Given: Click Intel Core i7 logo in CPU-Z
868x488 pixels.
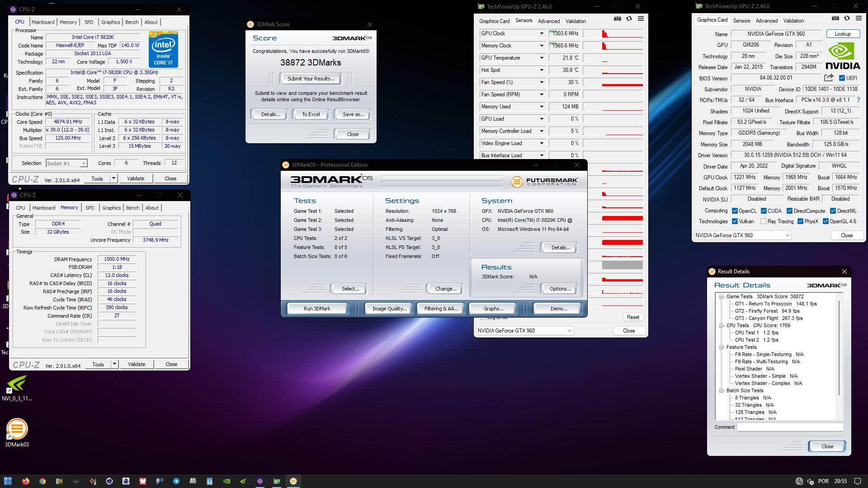Looking at the screenshot, I should click(x=163, y=49).
